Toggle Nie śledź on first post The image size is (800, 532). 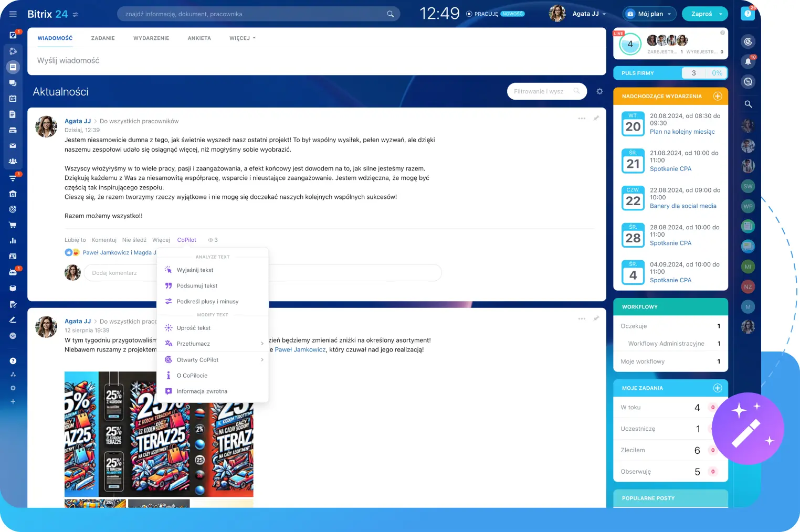(x=134, y=240)
